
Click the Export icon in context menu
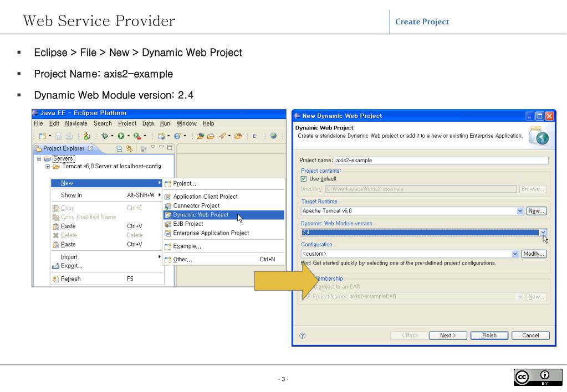click(55, 266)
